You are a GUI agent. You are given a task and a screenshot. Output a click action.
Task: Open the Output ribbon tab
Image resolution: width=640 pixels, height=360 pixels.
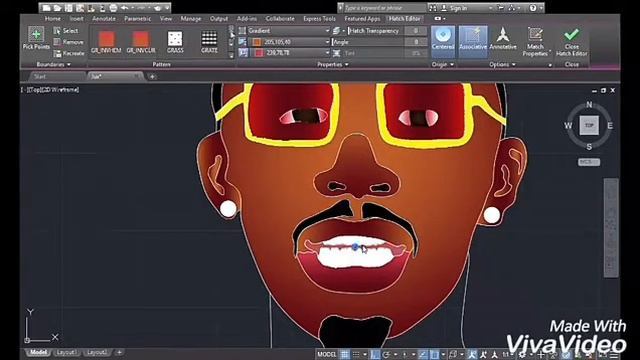219,19
